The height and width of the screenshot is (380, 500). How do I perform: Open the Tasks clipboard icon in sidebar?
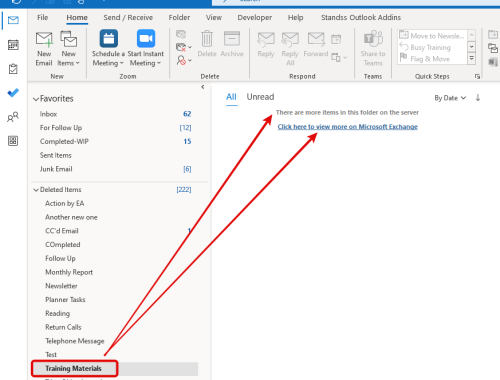coord(13,69)
